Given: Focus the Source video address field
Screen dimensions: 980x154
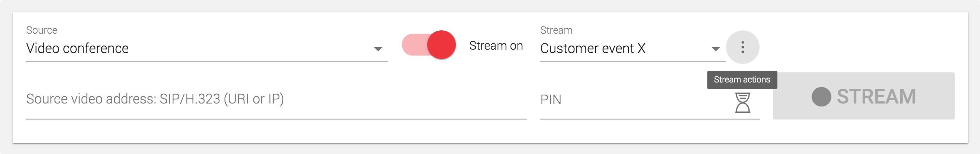Looking at the screenshot, I should (276, 100).
